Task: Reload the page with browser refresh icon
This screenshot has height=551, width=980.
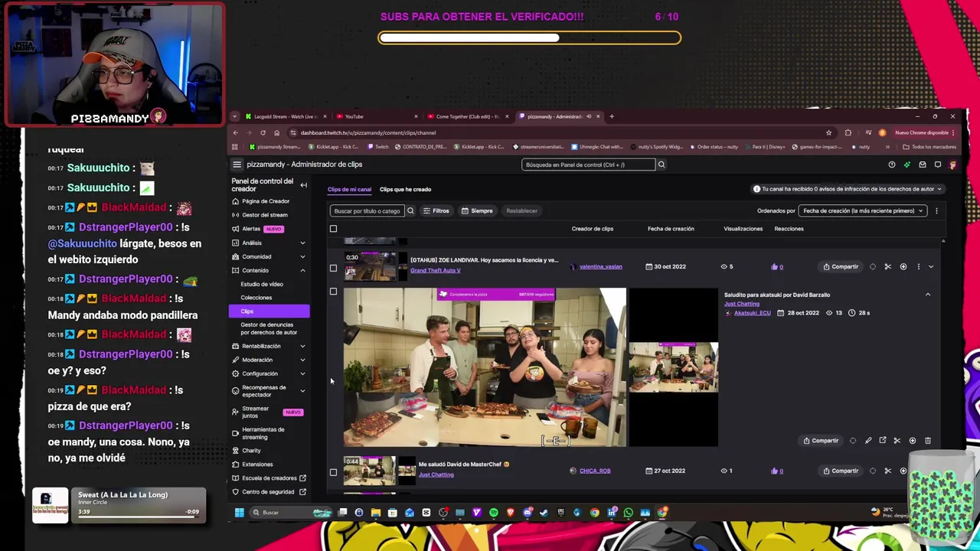Action: tap(263, 132)
